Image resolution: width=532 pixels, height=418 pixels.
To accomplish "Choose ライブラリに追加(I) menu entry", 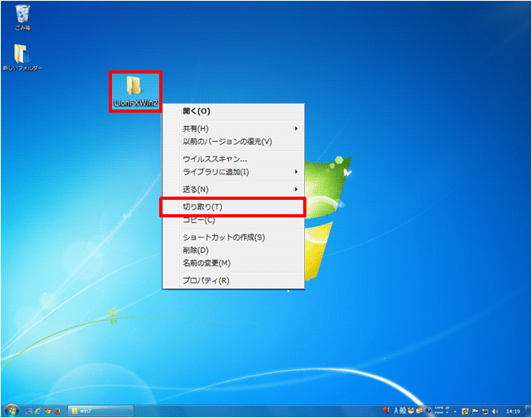I will tap(234, 172).
